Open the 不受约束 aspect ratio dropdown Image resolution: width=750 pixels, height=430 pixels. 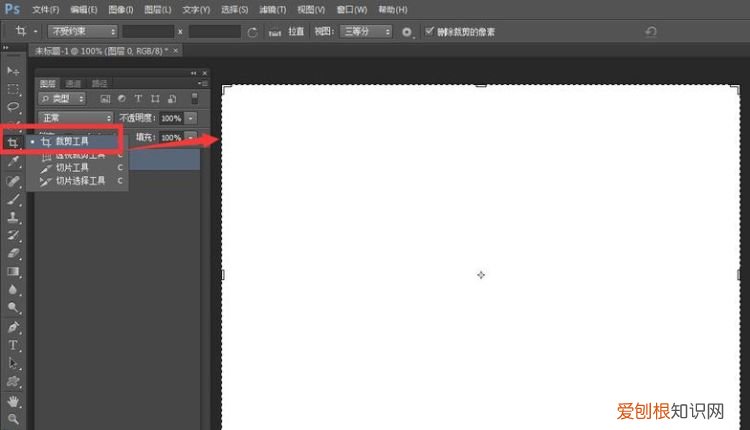[x=82, y=32]
